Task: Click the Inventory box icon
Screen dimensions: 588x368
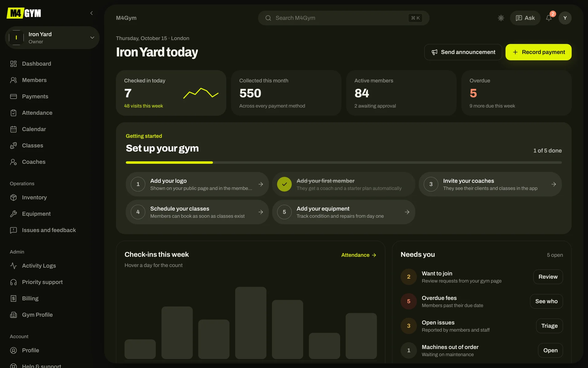Action: coord(13,197)
